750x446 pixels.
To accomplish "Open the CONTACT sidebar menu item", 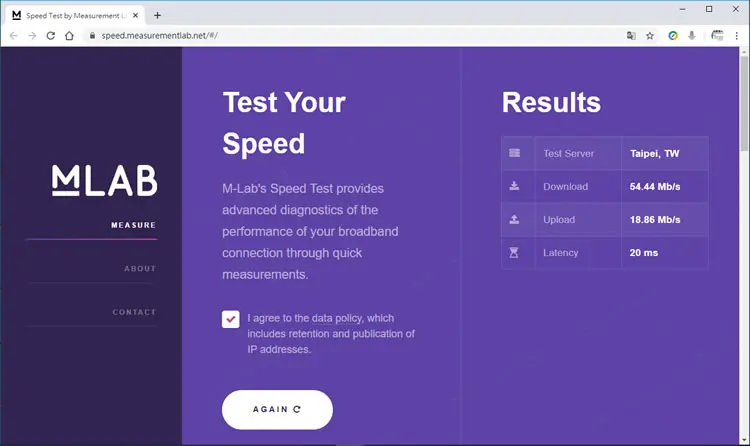I will click(x=134, y=312).
